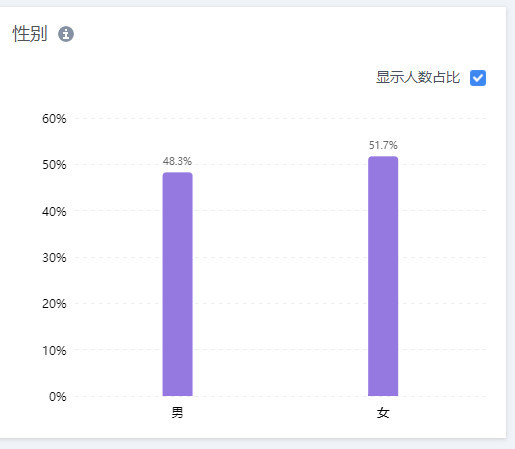This screenshot has width=515, height=449.
Task: Click the 20% y-axis label
Action: (54, 304)
